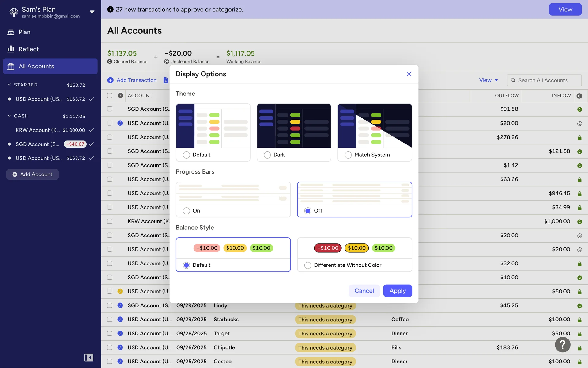Apply the display options
The height and width of the screenshot is (368, 588).
pos(397,291)
